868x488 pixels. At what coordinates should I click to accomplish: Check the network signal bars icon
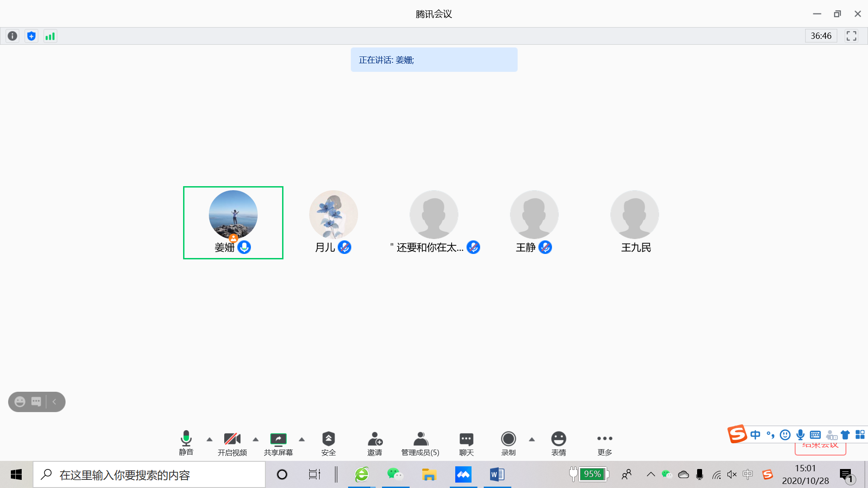point(50,36)
